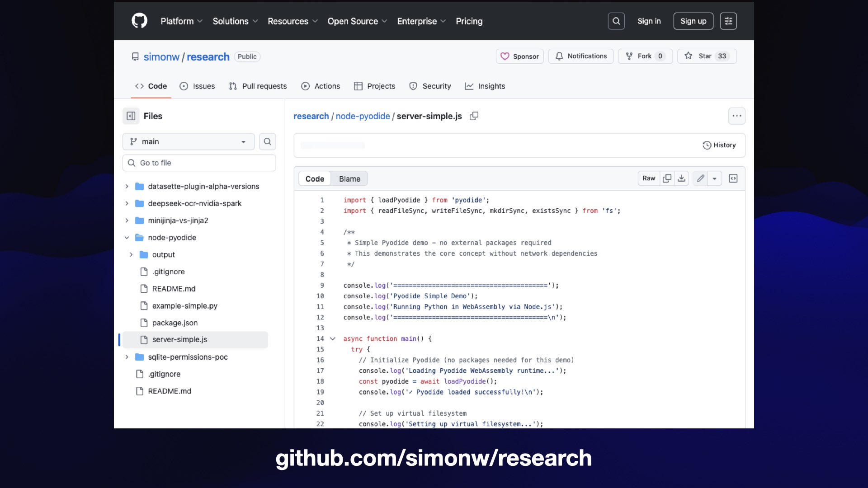The height and width of the screenshot is (488, 868).
Task: Expand the sqlite-permissions-poc folder
Action: tap(127, 357)
